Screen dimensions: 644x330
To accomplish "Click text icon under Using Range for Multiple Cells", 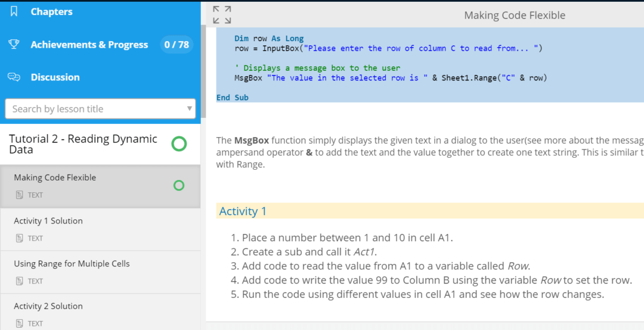I will pos(19,281).
